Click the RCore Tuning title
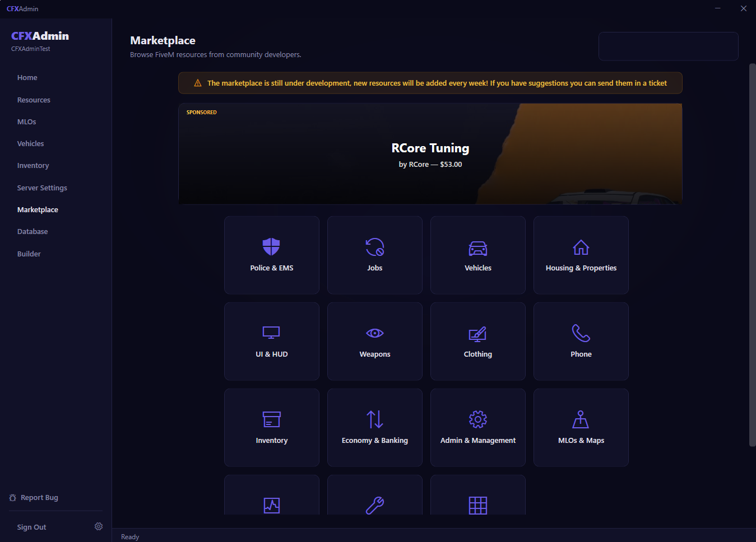 pos(430,148)
